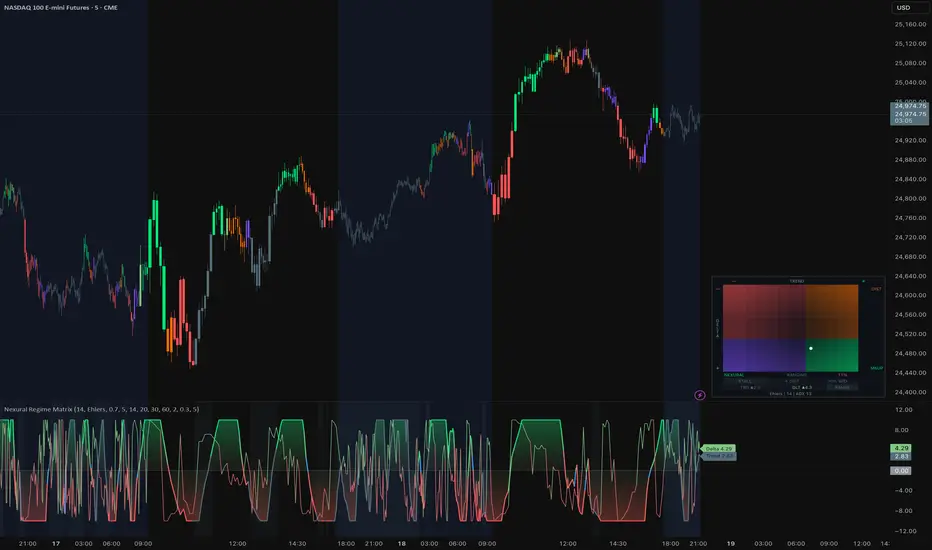Click the 17 date marker on time axis
The image size is (932, 550).
point(56,543)
